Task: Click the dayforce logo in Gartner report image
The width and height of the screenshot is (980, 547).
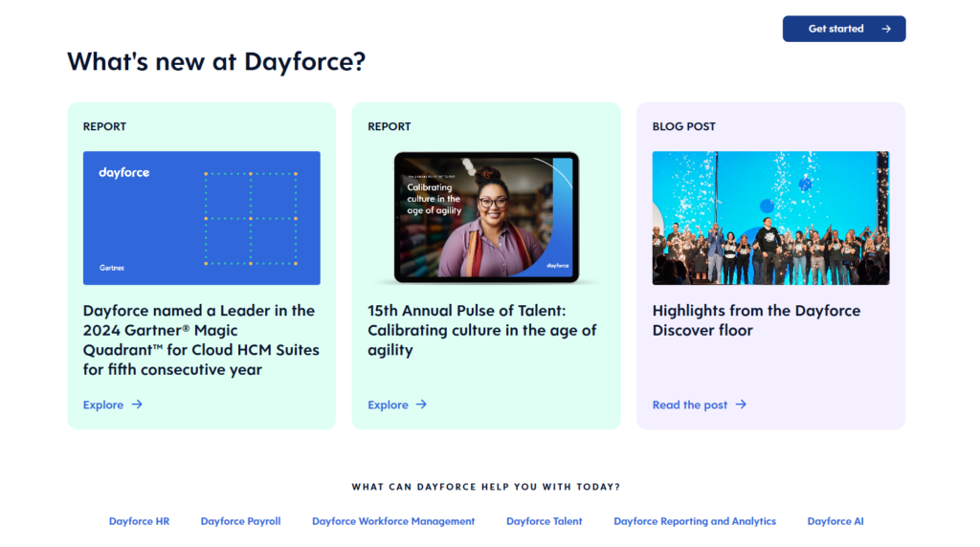Action: [x=124, y=173]
